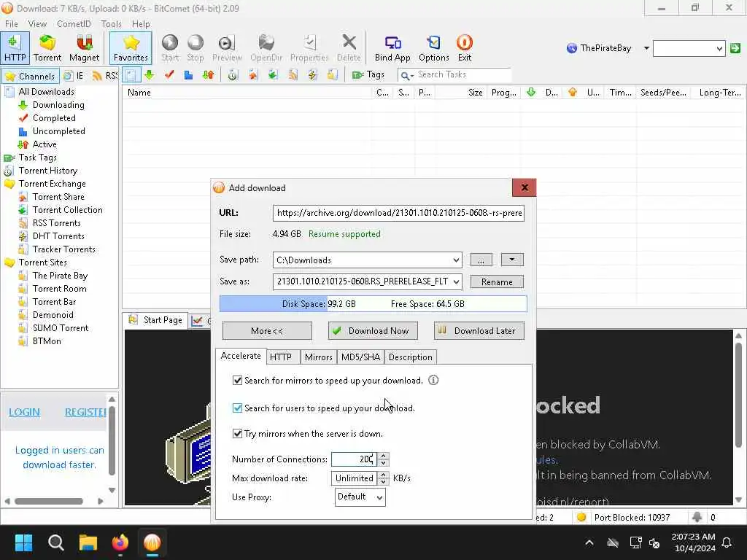Select the Active filter in sidebar
This screenshot has height=560, width=747.
click(44, 144)
